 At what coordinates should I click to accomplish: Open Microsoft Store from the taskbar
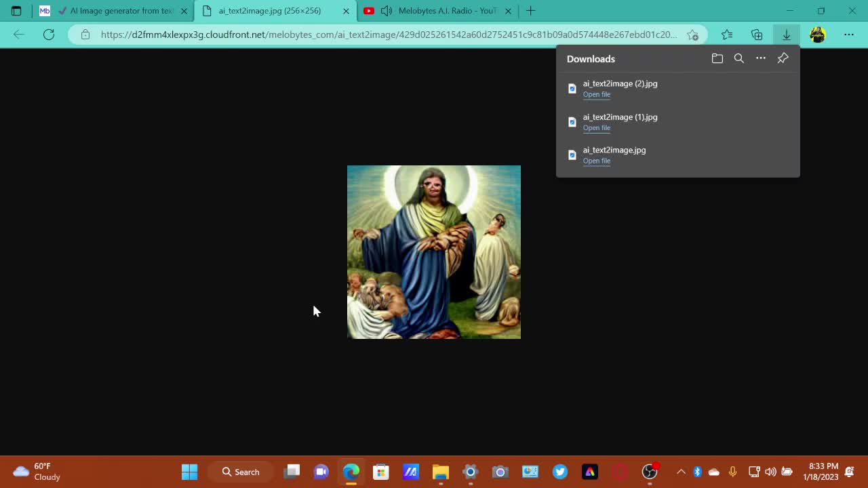pos(381,472)
